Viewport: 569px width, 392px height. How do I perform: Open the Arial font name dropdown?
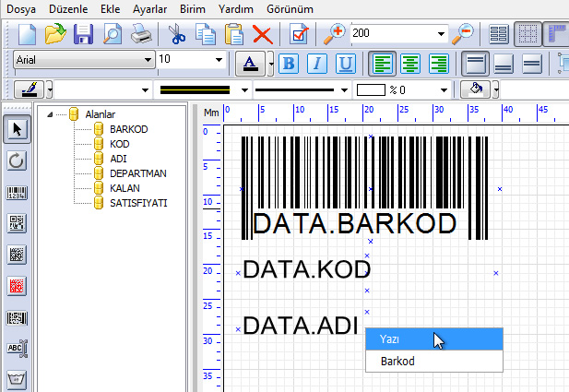(x=148, y=60)
